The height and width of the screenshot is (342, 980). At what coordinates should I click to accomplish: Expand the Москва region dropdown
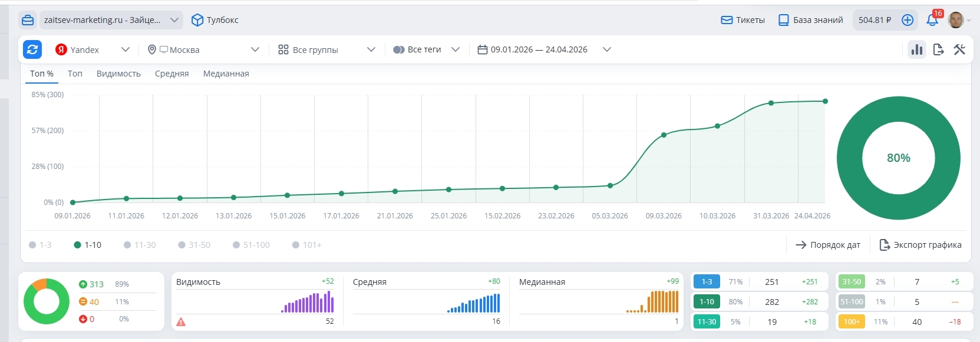coord(203,49)
